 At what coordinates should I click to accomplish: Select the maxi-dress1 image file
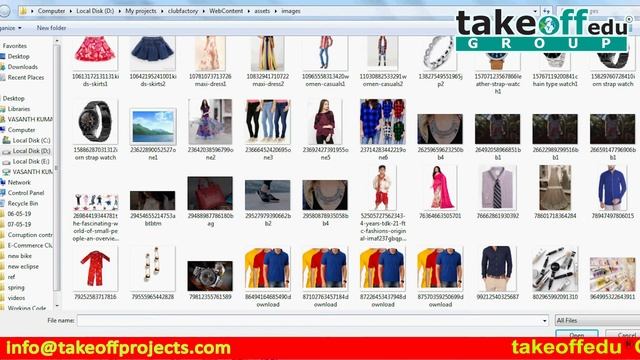tap(210, 53)
